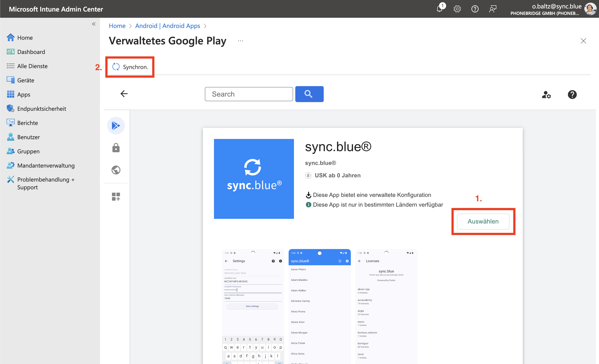
Task: Collapse the left navigation menu
Action: 94,24
